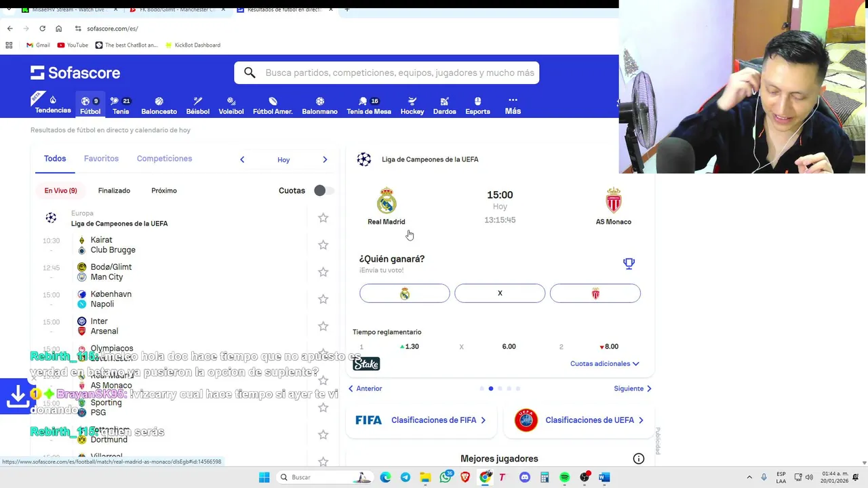The image size is (868, 488).
Task: Open the Hoy date picker
Action: [x=283, y=160]
